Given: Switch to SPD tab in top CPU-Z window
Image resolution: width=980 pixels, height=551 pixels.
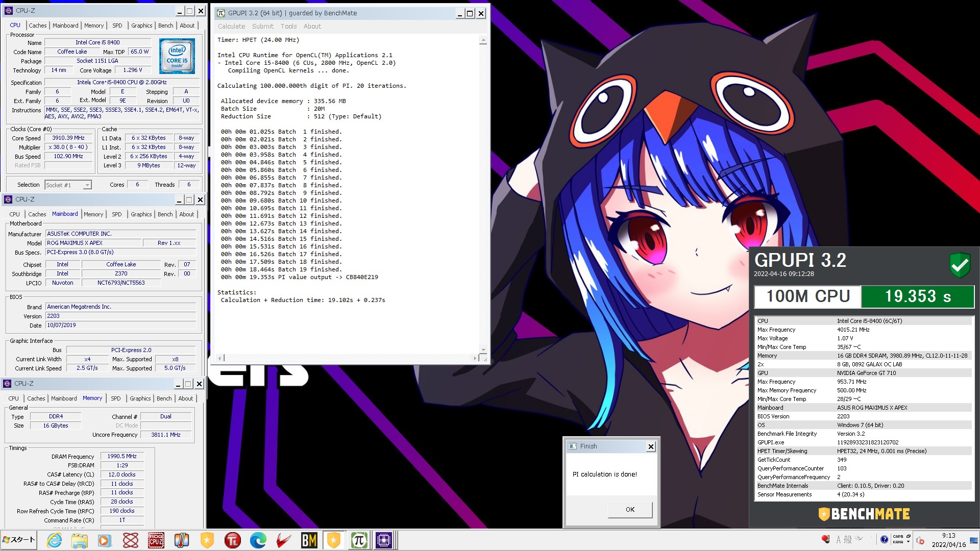Looking at the screenshot, I should [x=117, y=26].
